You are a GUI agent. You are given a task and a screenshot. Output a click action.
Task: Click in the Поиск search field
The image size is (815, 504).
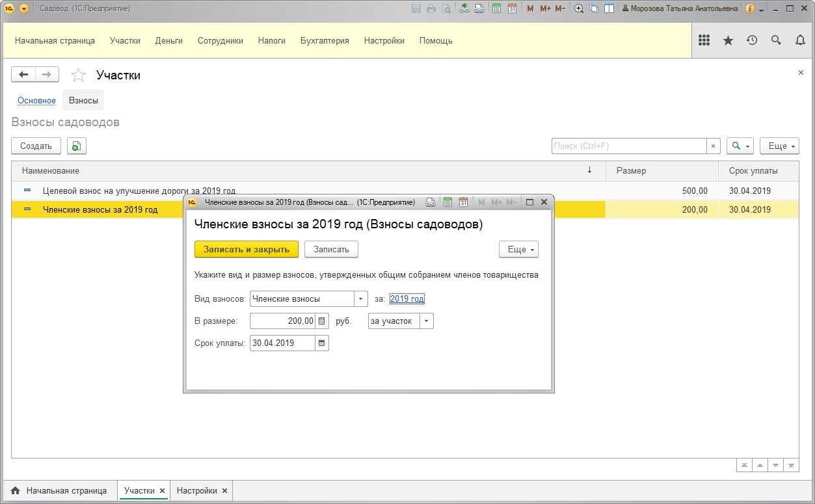[628, 146]
